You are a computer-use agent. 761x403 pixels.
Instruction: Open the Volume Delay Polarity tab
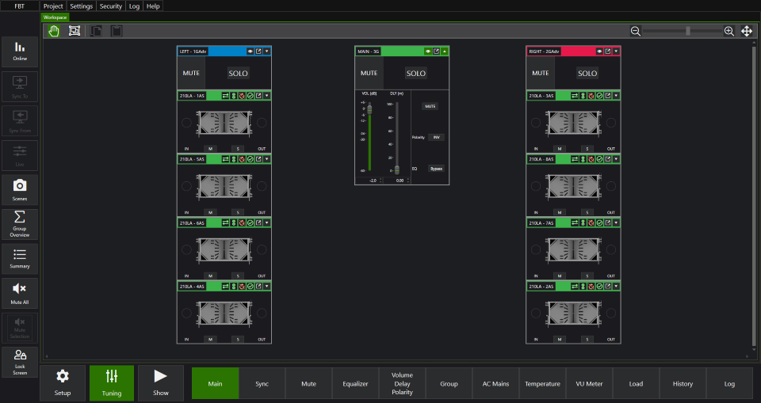point(402,384)
